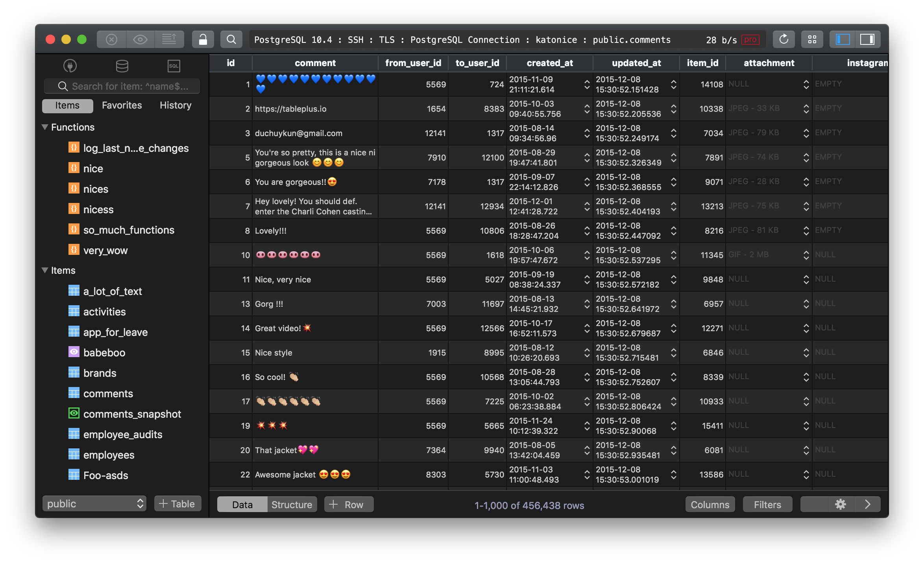Open the public schema dropdown
The width and height of the screenshot is (924, 564).
click(94, 503)
